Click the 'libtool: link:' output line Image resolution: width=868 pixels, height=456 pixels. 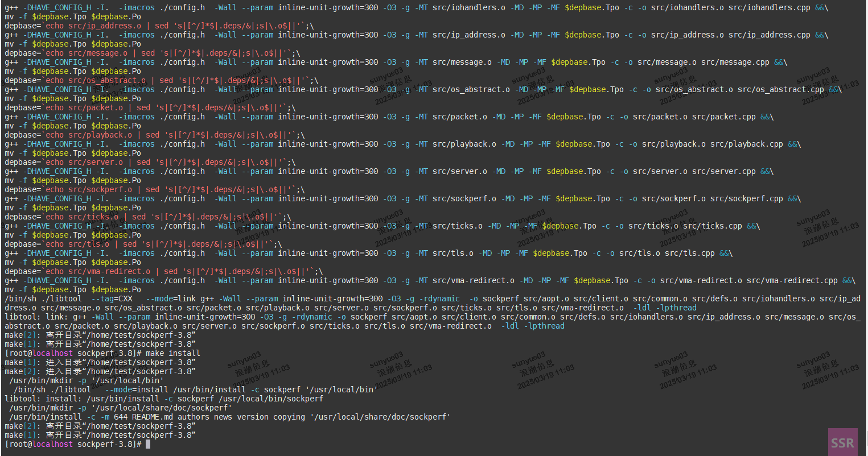coord(40,317)
